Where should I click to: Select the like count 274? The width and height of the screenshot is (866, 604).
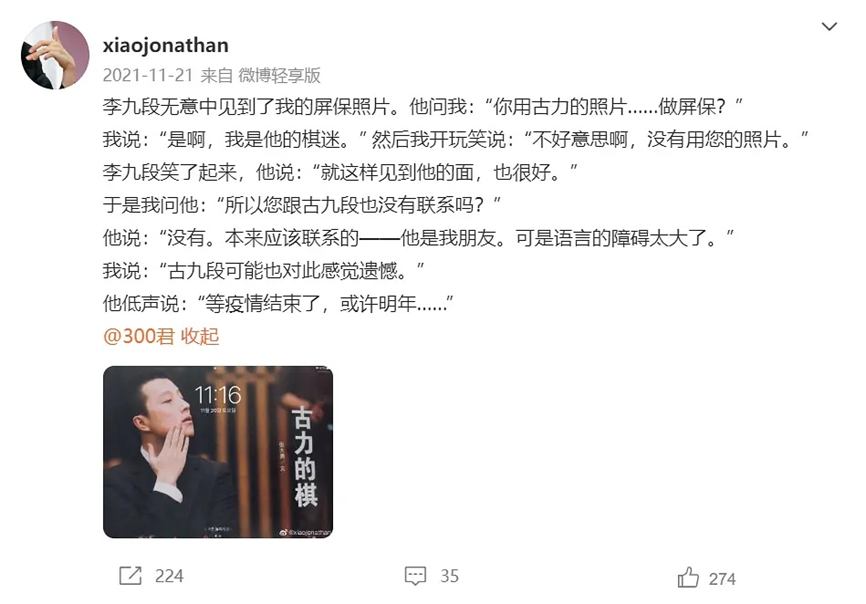pos(722,579)
